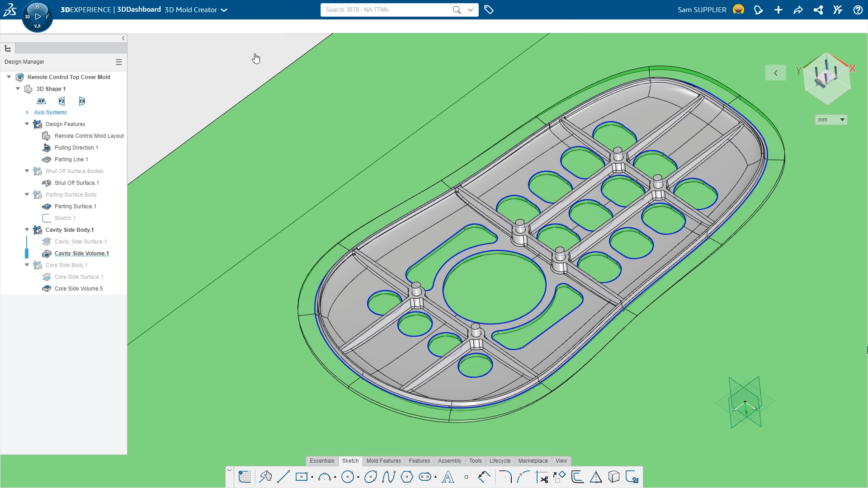Toggle the Design Manager panel visibility
Image resolution: width=868 pixels, height=488 pixels.
click(123, 38)
